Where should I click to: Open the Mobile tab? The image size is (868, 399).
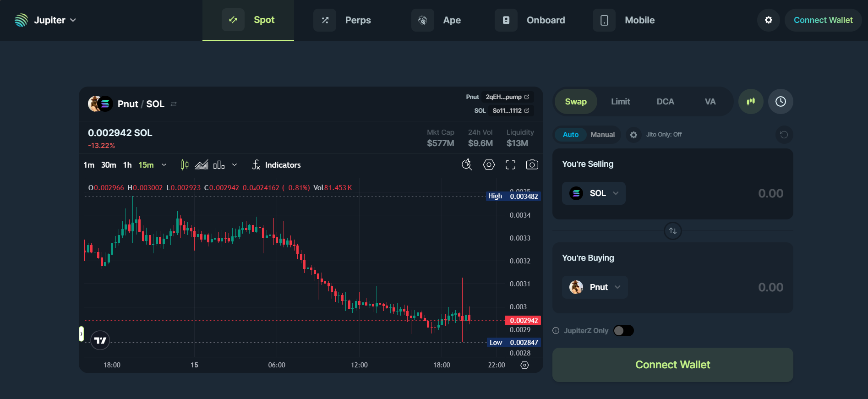click(624, 20)
